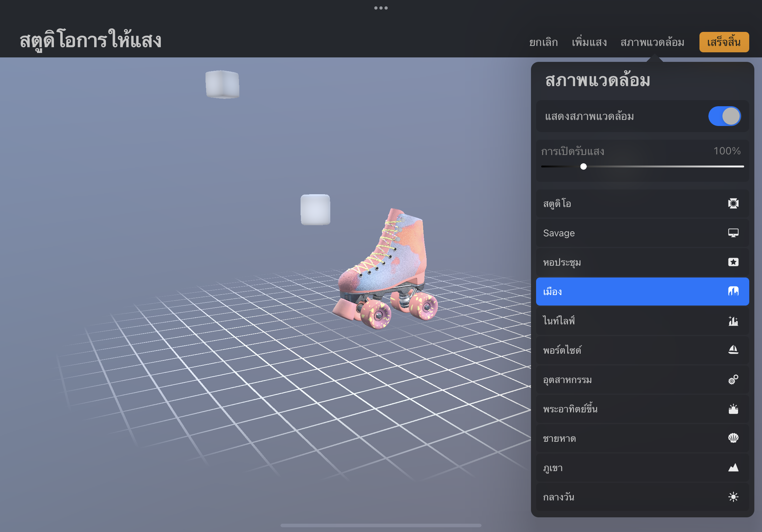Click the sunrise icon for พระอาทิตย์ขึ้น
762x532 pixels.
coord(733,409)
